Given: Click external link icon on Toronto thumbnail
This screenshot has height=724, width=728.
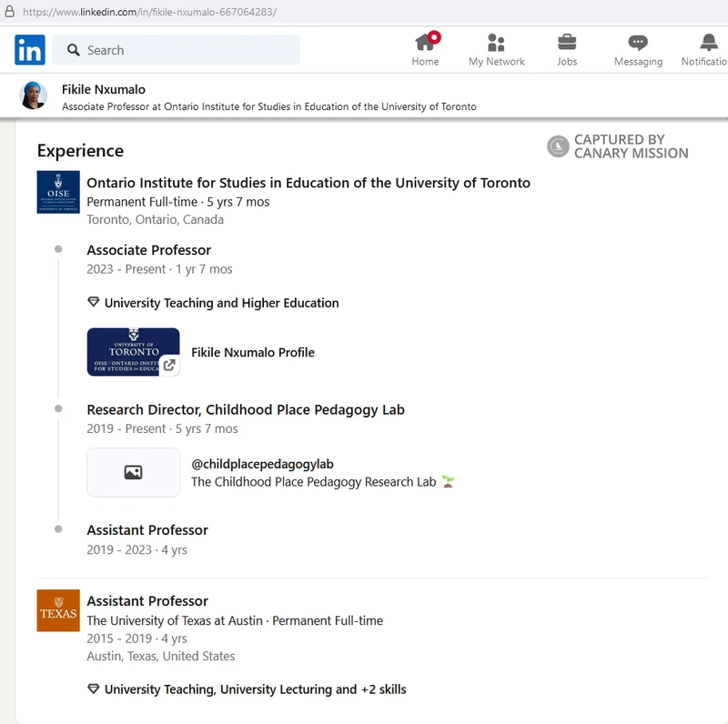Looking at the screenshot, I should coord(169,365).
